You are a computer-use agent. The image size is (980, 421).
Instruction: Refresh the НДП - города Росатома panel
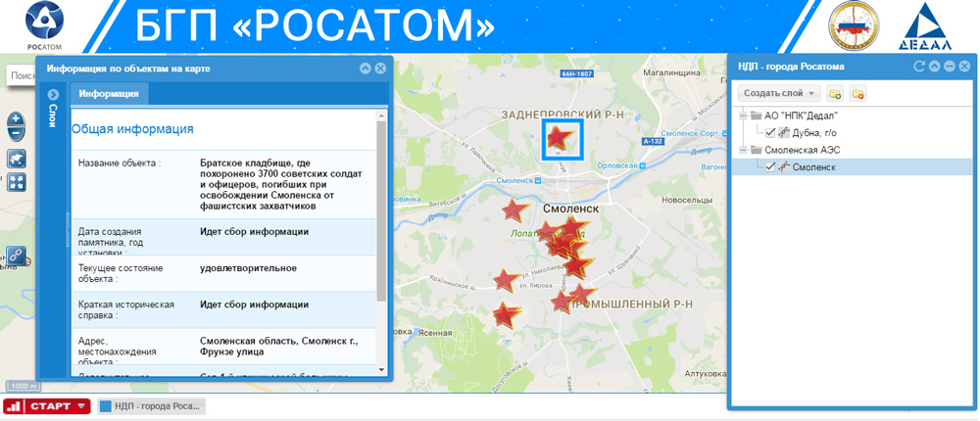[x=919, y=67]
